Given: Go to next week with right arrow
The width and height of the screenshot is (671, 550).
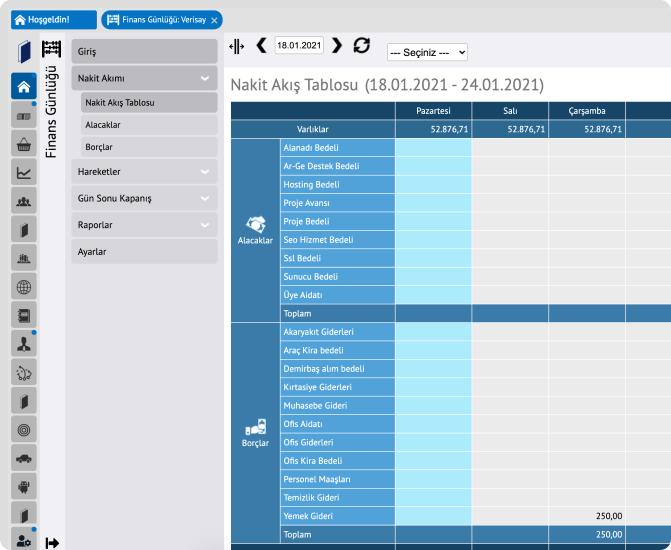Looking at the screenshot, I should tap(337, 45).
